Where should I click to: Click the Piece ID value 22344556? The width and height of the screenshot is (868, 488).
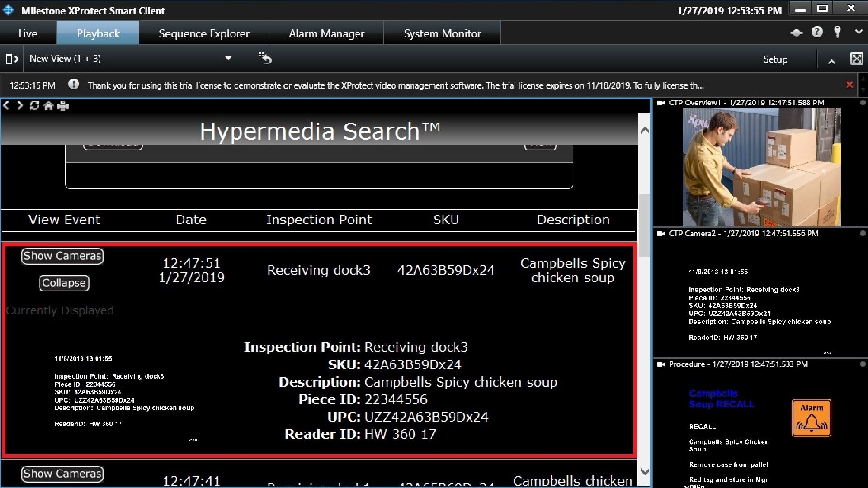(396, 399)
